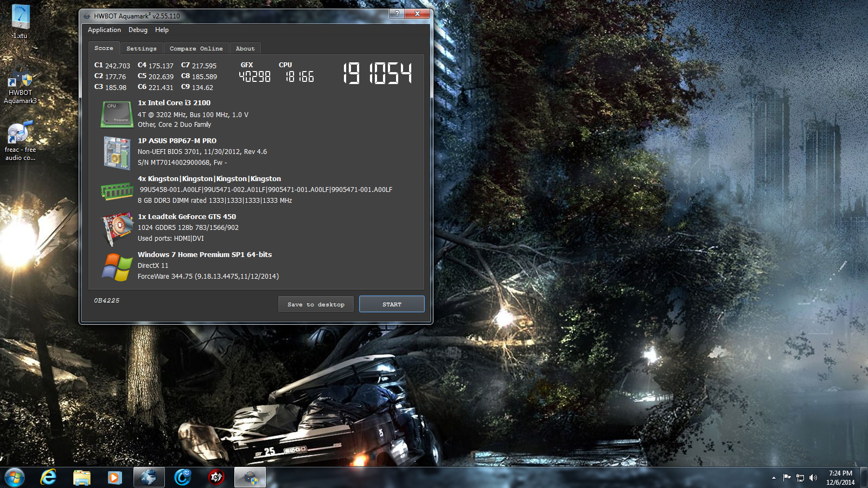Viewport: 868px width, 488px height.
Task: Click the blue swirl C taskbar icon
Action: coord(182,477)
